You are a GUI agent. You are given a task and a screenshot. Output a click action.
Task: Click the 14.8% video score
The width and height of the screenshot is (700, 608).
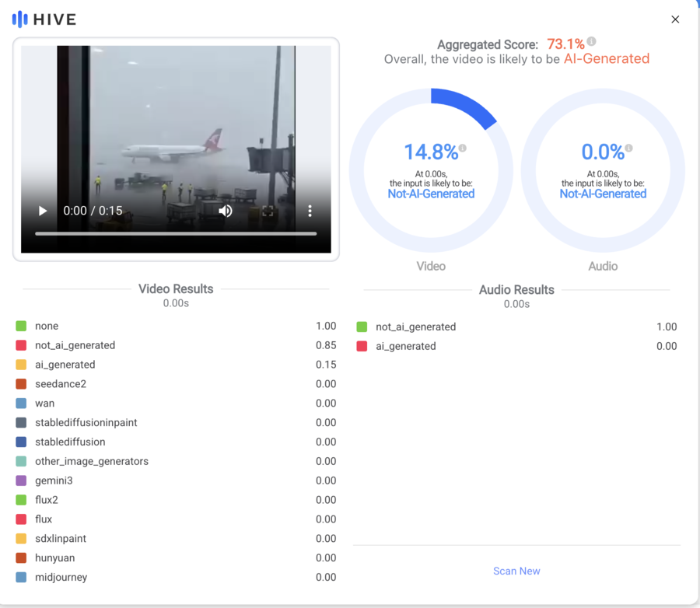431,152
